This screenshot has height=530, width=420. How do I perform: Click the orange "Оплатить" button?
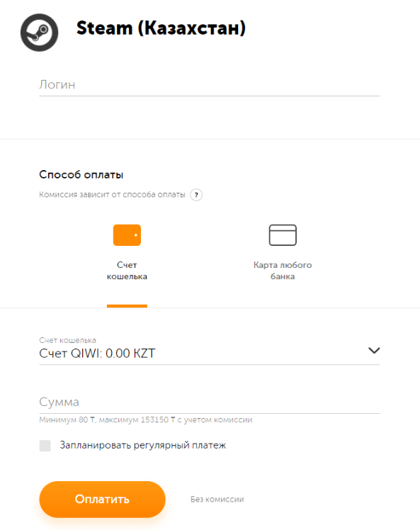[103, 500]
